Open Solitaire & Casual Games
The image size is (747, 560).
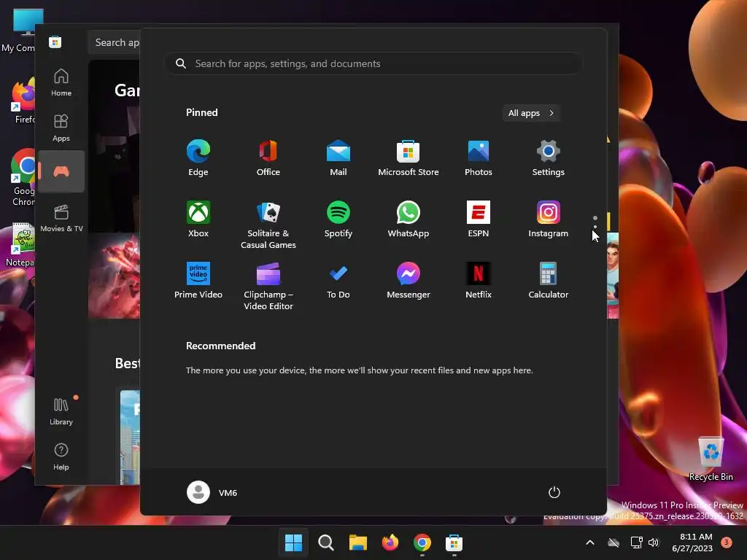pos(268,225)
